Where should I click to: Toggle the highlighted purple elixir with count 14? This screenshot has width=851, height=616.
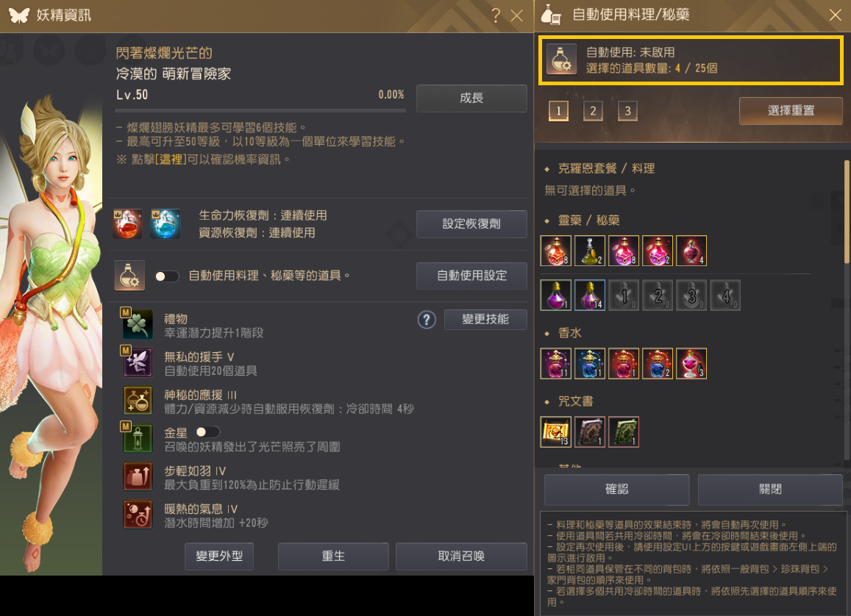tap(590, 296)
